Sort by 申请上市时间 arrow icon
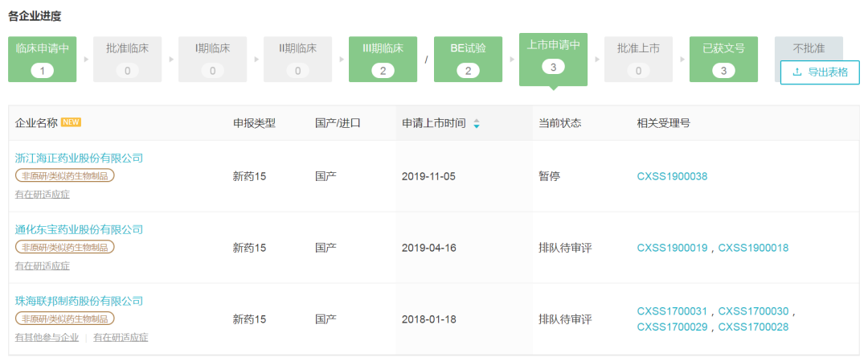 tap(477, 124)
